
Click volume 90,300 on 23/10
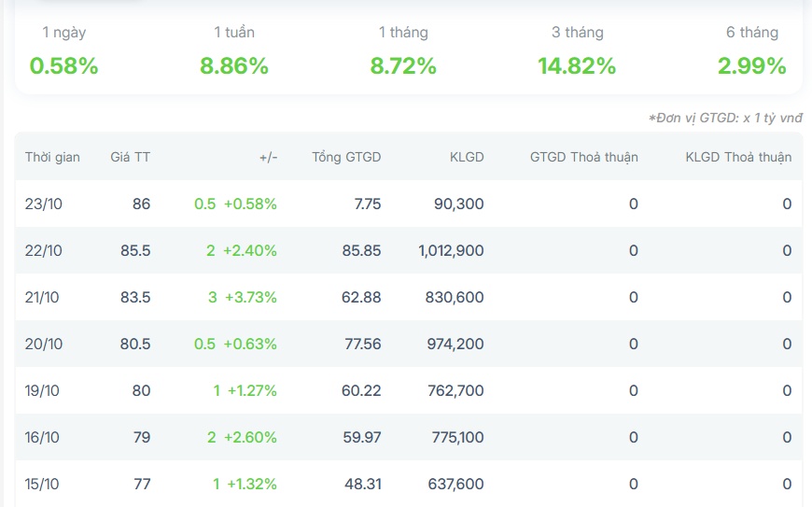point(459,204)
